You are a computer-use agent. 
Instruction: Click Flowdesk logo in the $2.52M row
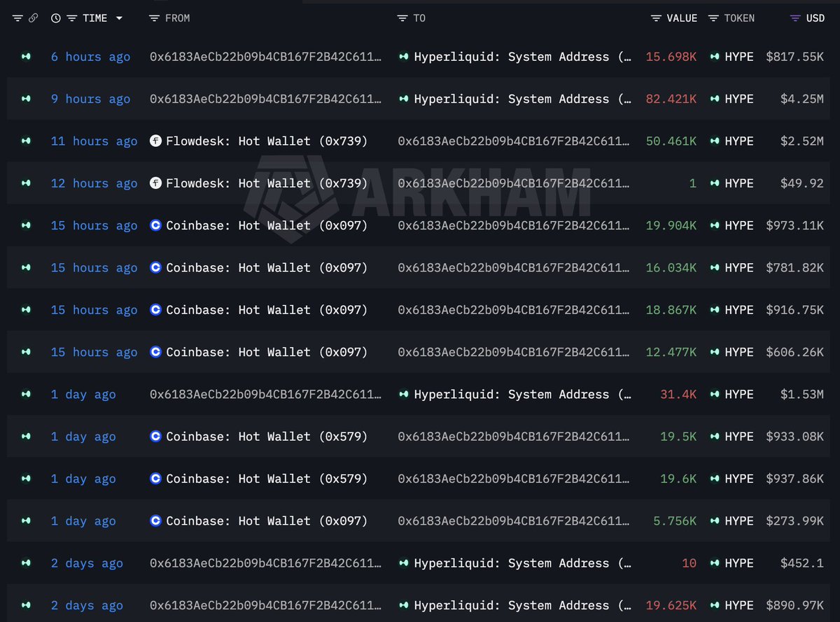tap(156, 141)
